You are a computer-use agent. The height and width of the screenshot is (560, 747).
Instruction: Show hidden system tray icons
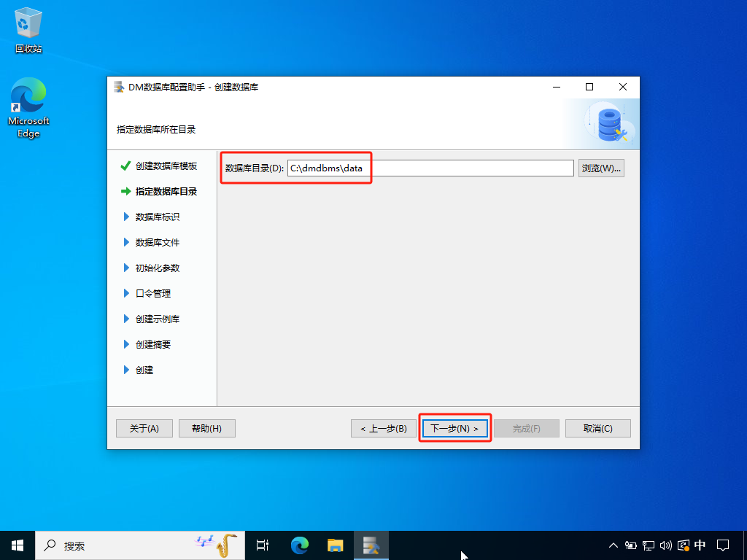coord(613,545)
